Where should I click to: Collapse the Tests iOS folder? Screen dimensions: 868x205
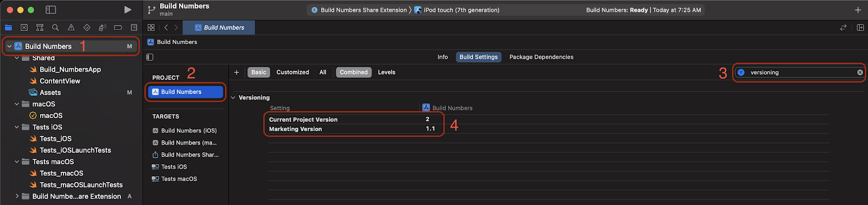(17, 127)
